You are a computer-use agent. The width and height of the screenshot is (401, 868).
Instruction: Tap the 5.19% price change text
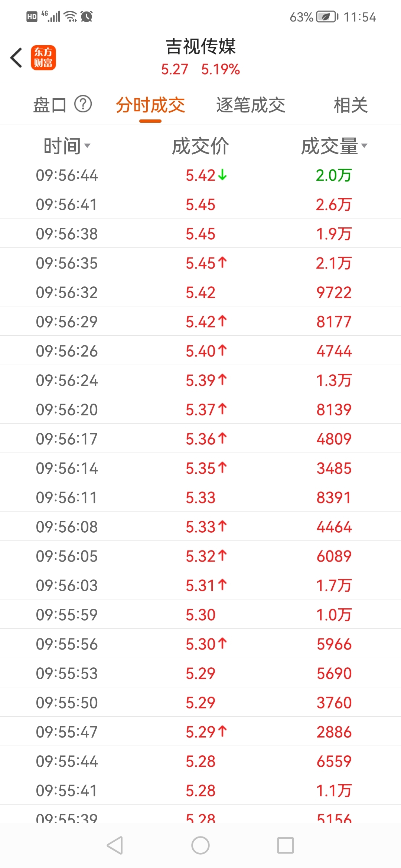pyautogui.click(x=221, y=69)
